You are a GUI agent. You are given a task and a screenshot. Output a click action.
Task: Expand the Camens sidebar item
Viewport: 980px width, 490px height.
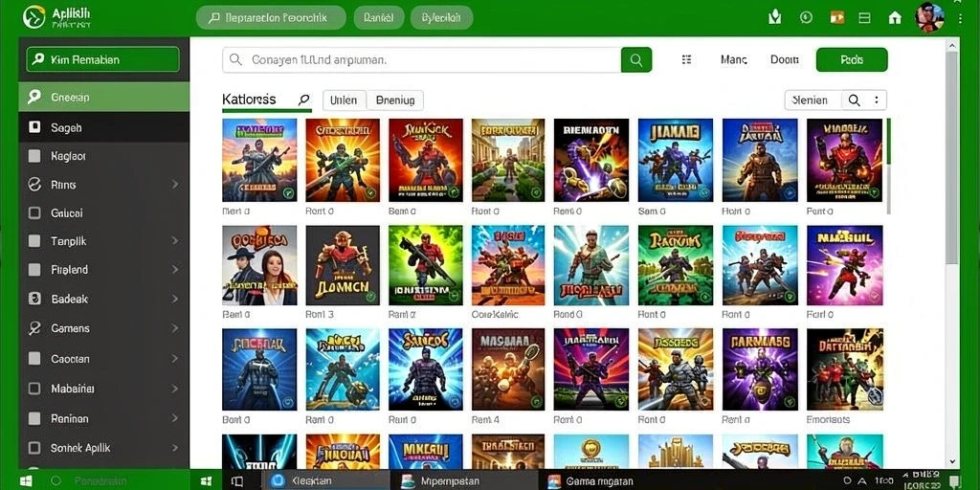pos(175,328)
